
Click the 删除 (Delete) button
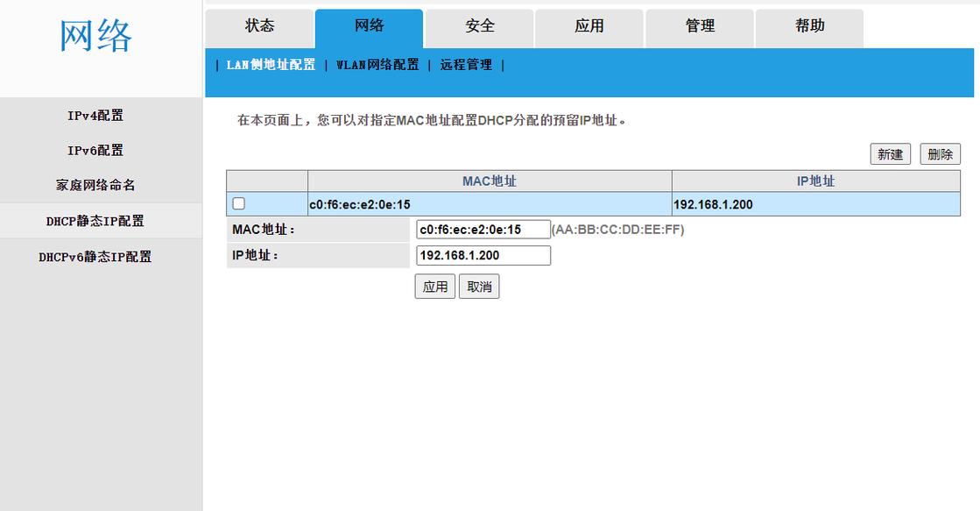940,153
